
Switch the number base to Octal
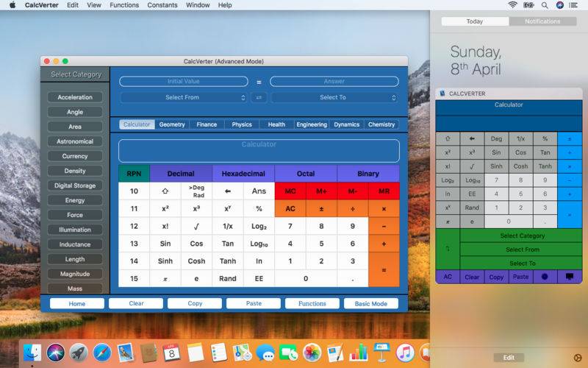pos(306,174)
